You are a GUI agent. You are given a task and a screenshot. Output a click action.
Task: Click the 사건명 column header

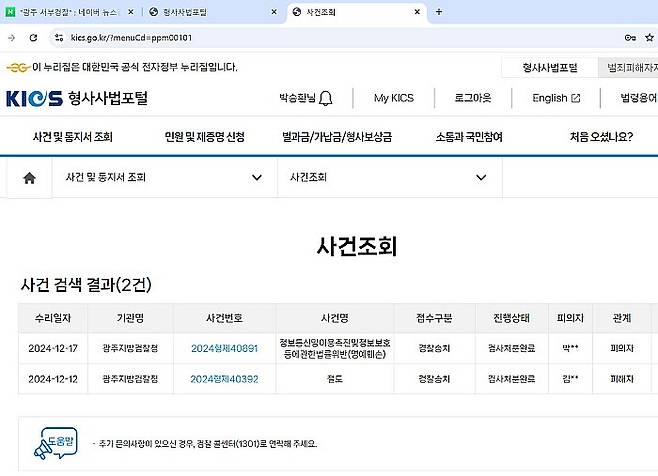335,318
